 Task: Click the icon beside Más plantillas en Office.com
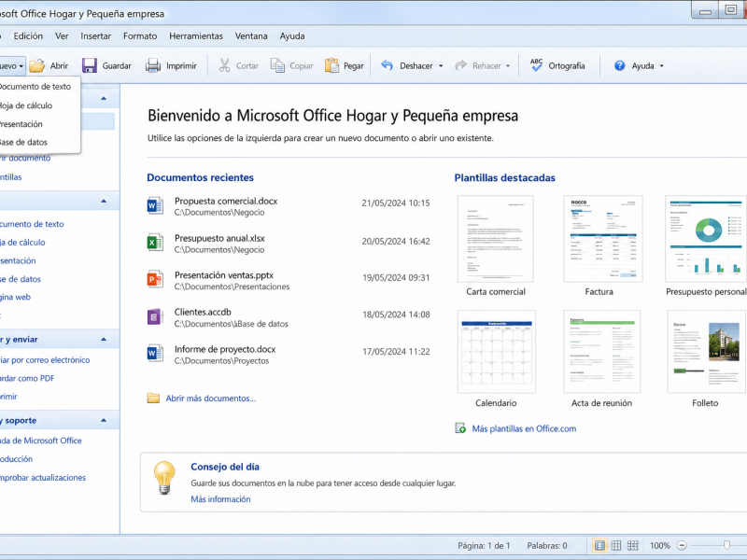coord(460,428)
